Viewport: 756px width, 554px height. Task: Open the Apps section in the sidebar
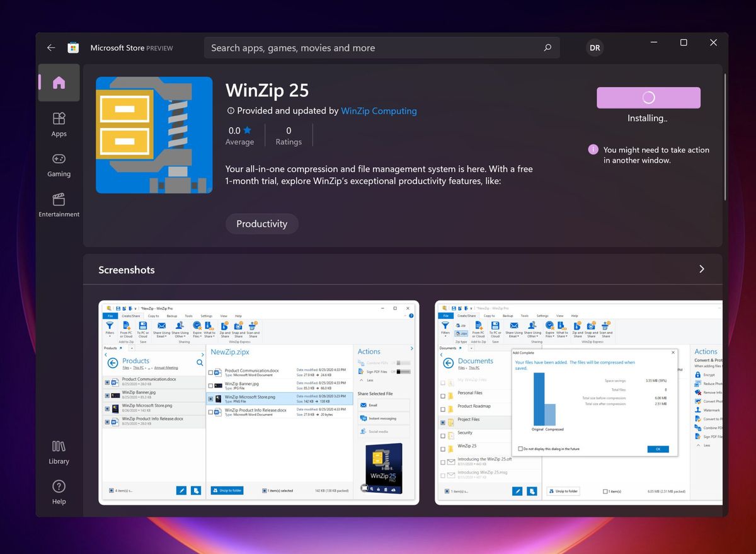(x=59, y=124)
